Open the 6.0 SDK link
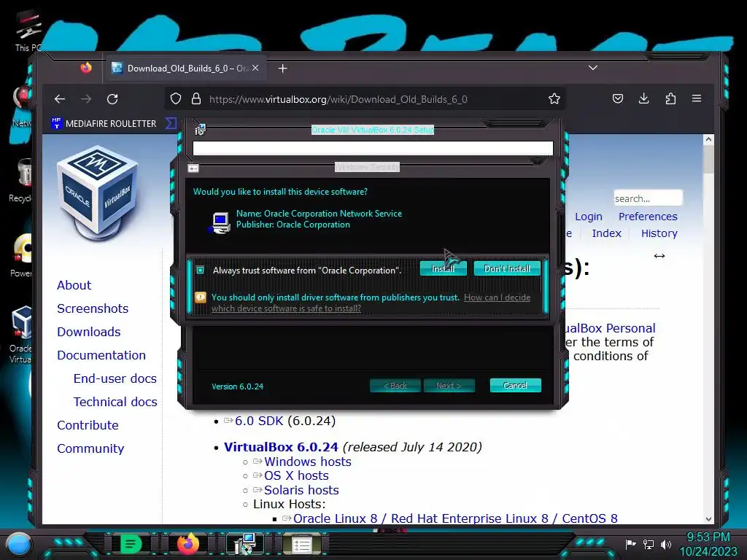 pos(259,421)
